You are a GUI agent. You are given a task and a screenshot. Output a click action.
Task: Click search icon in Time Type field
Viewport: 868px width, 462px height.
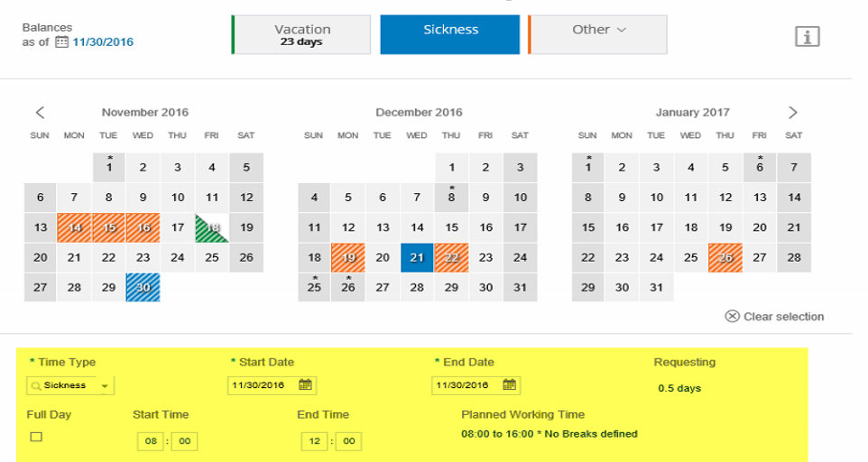click(36, 385)
